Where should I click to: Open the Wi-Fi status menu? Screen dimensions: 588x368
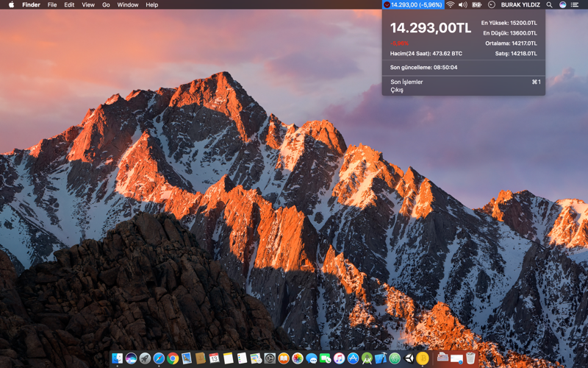[x=450, y=4]
